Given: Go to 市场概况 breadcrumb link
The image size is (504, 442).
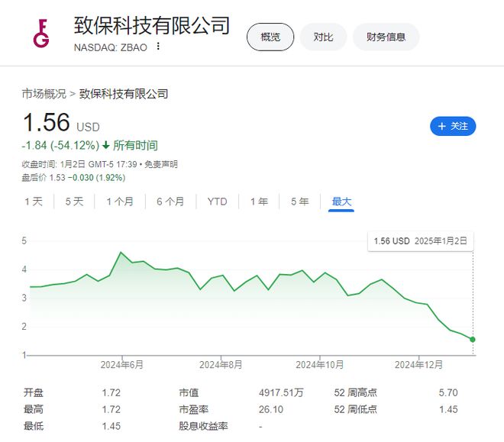Looking at the screenshot, I should [x=44, y=94].
